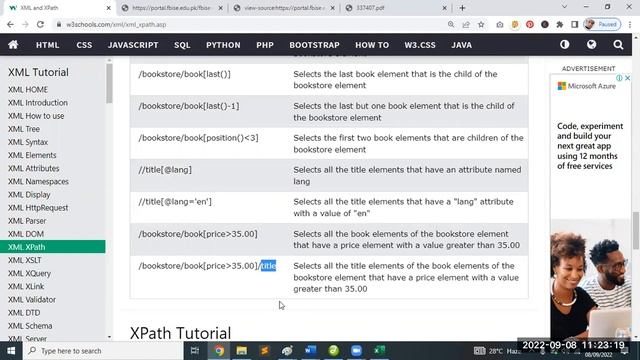
Task: Open XML Parser in sidebar
Action: click(x=27, y=221)
